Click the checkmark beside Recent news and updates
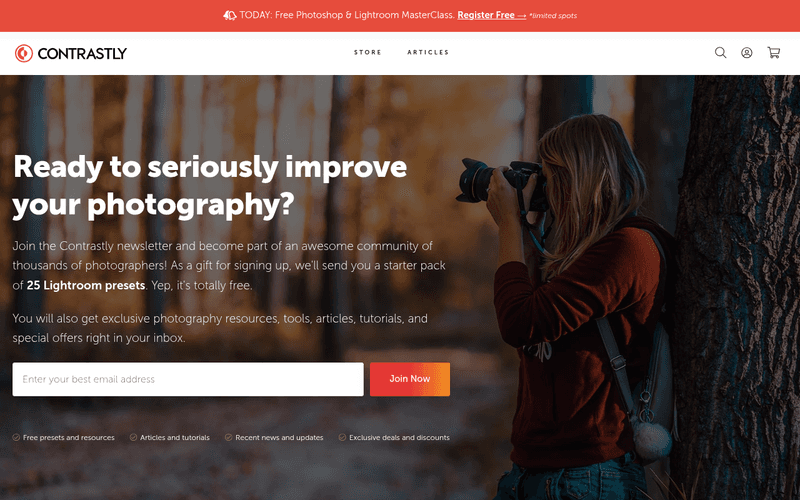The height and width of the screenshot is (500, 800). (229, 437)
